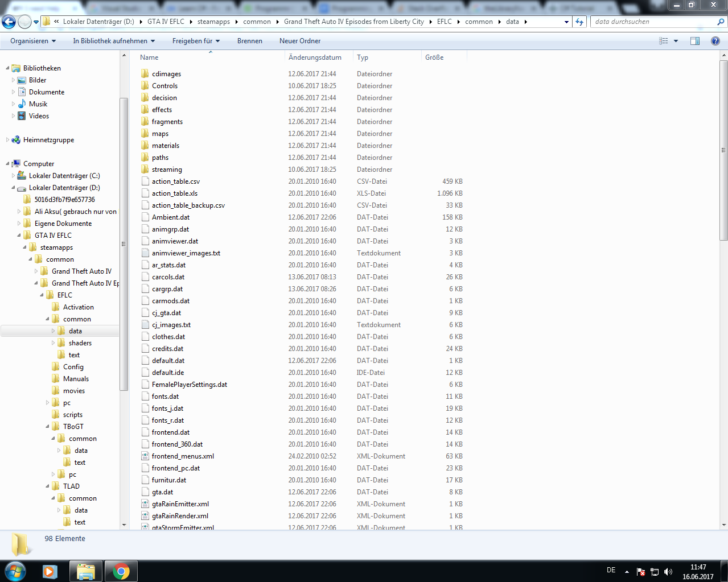Screen dimensions: 728x582
Task: Open In Bibliothek aufnehmen menu
Action: coord(114,41)
